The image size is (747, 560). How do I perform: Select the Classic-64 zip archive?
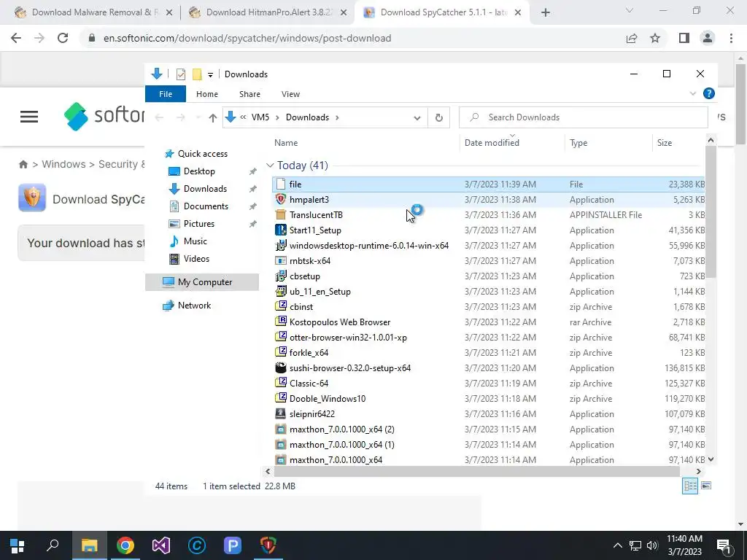tap(309, 384)
